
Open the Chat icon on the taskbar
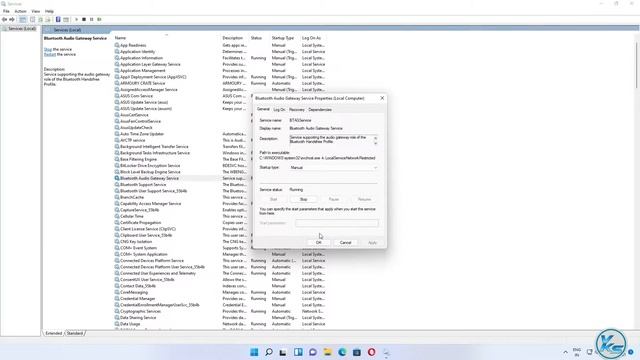(313, 352)
